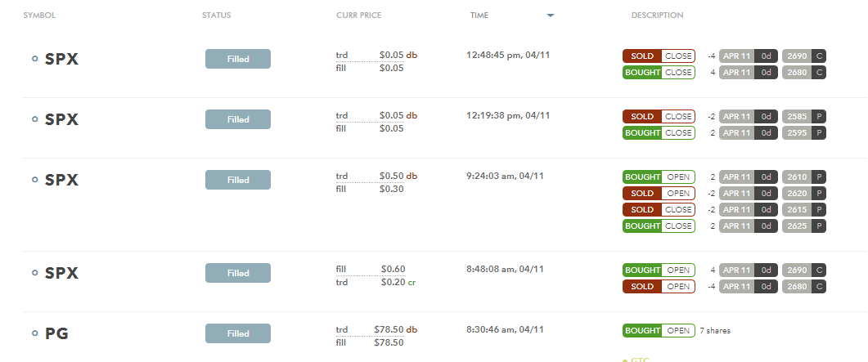Click Filled status on 9:24:03 SPX order
The width and height of the screenshot is (868, 362).
pos(238,180)
